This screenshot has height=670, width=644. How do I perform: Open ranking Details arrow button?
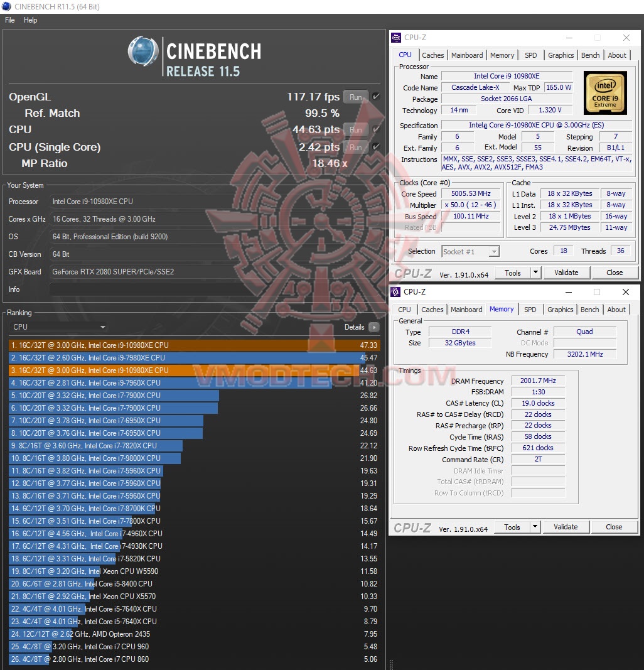[x=374, y=327]
